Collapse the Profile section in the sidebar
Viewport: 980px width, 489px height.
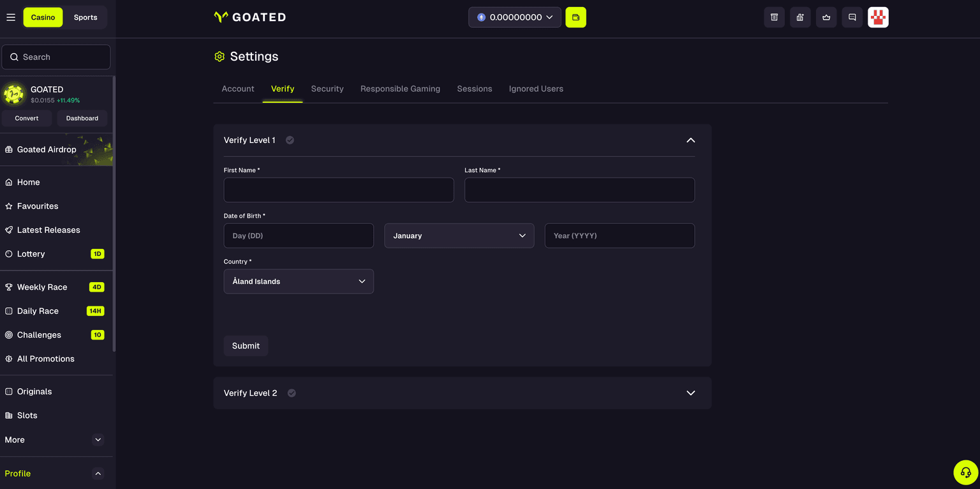pyautogui.click(x=98, y=474)
